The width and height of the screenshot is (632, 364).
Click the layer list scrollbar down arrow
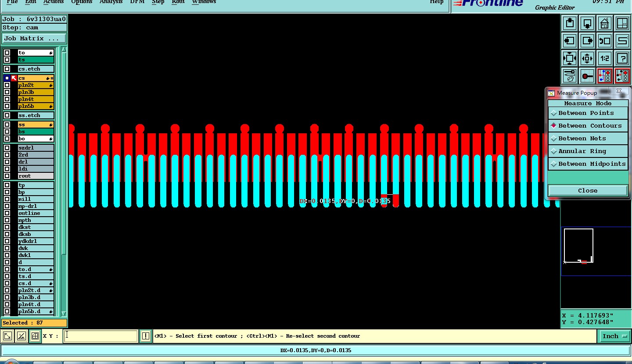click(x=64, y=314)
